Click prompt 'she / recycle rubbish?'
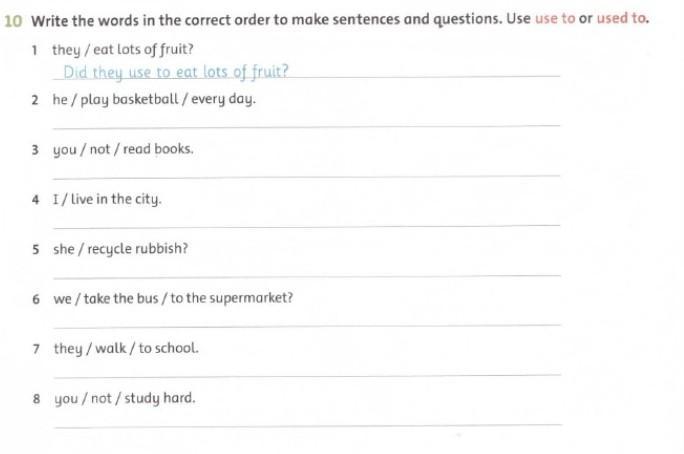The image size is (684, 454). [120, 249]
